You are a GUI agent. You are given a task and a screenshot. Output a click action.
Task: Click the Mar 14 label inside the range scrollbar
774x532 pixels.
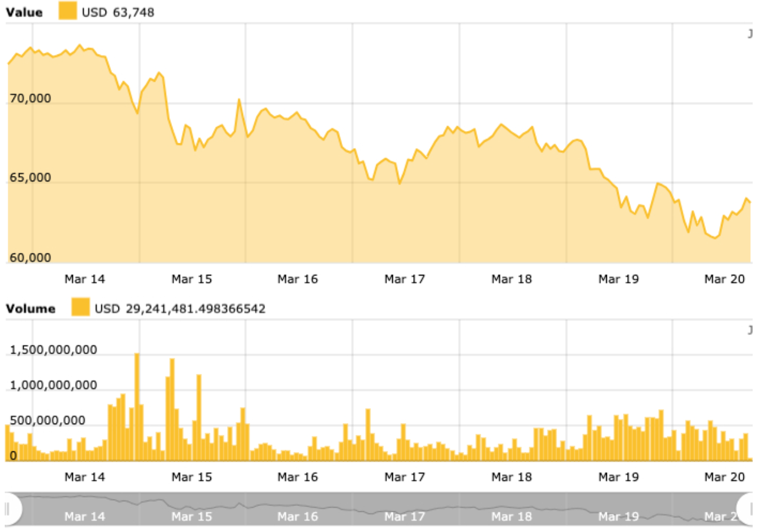85,517
